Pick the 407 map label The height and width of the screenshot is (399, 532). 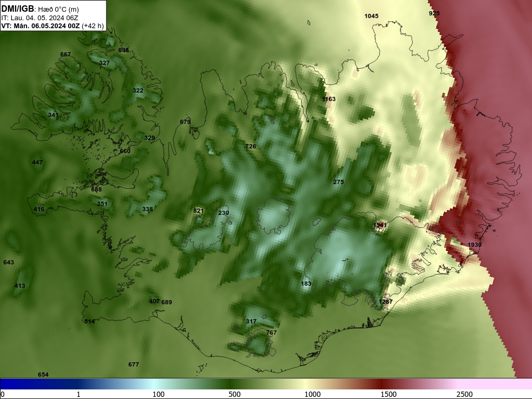coord(154,301)
